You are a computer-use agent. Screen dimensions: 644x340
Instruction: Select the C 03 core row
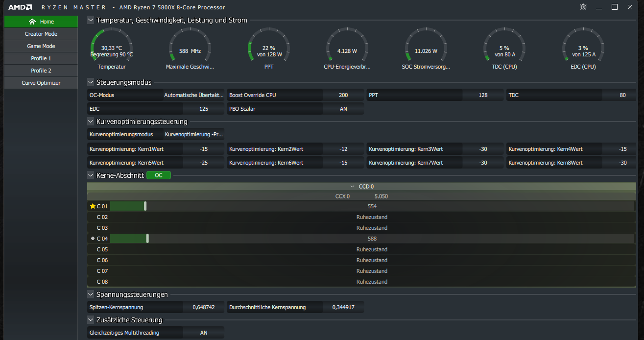tap(361, 228)
